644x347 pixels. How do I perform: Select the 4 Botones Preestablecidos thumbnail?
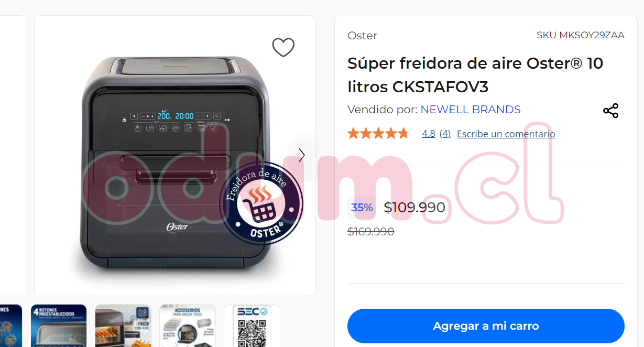(59, 326)
